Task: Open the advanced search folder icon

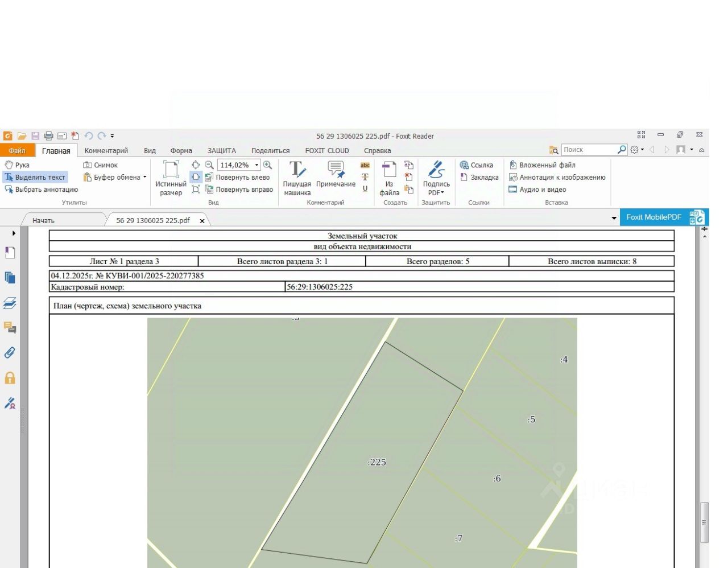Action: coord(553,150)
